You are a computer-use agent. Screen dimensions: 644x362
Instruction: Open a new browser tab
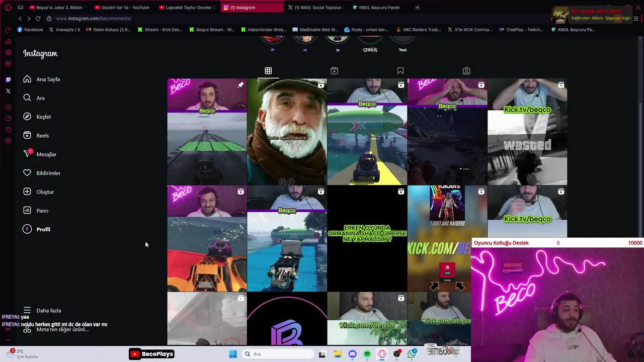click(x=417, y=8)
